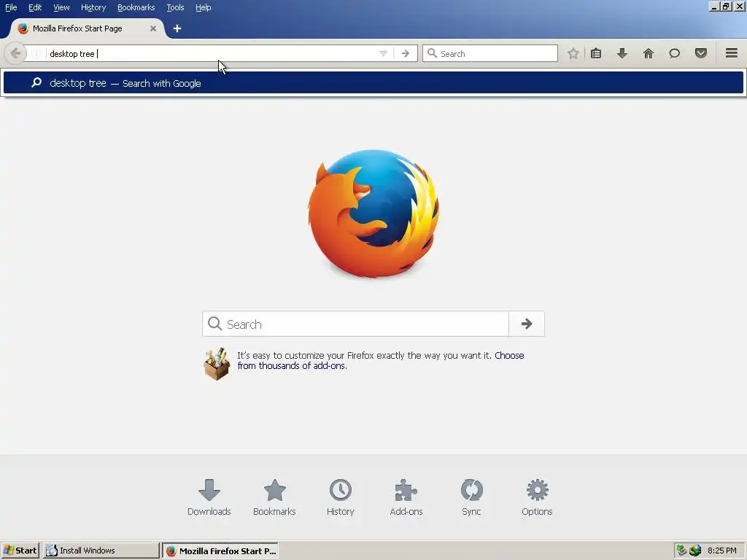Click the back navigation arrow button
Viewport: 747px width, 560px height.
(15, 53)
